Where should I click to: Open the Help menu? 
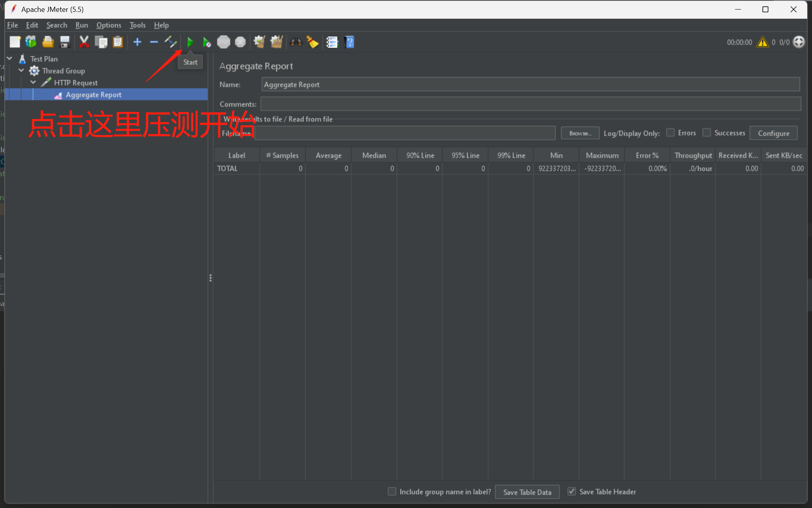pos(161,25)
